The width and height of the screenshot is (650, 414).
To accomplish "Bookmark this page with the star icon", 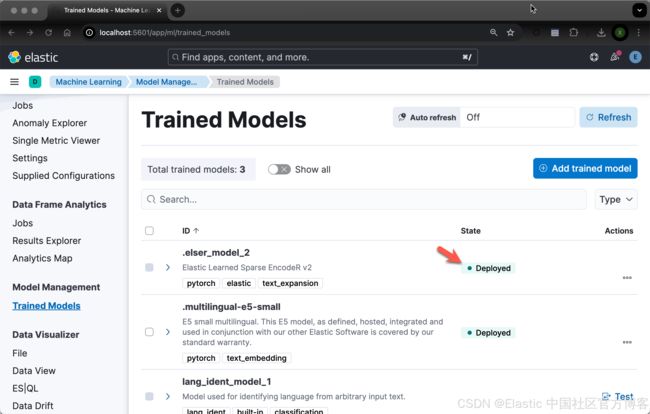I will click(510, 32).
